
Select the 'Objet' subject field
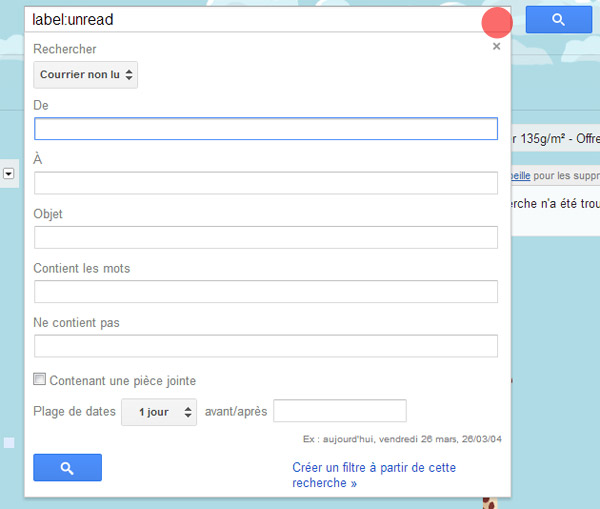point(265,237)
